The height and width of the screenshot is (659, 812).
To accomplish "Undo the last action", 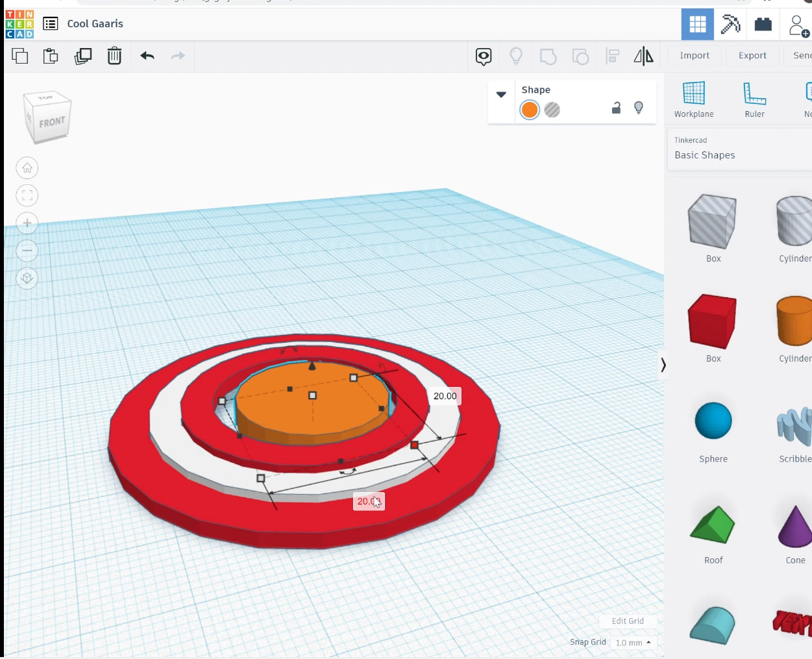I will [147, 56].
